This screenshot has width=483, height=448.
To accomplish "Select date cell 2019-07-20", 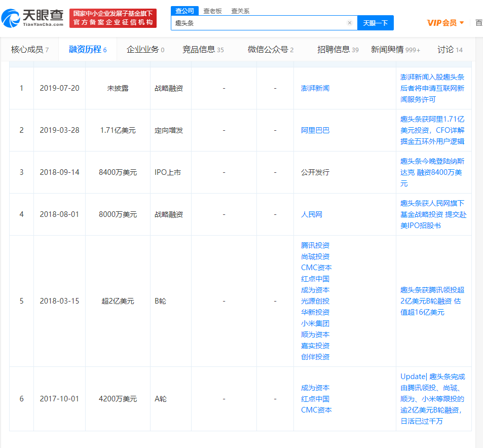I will [59, 88].
